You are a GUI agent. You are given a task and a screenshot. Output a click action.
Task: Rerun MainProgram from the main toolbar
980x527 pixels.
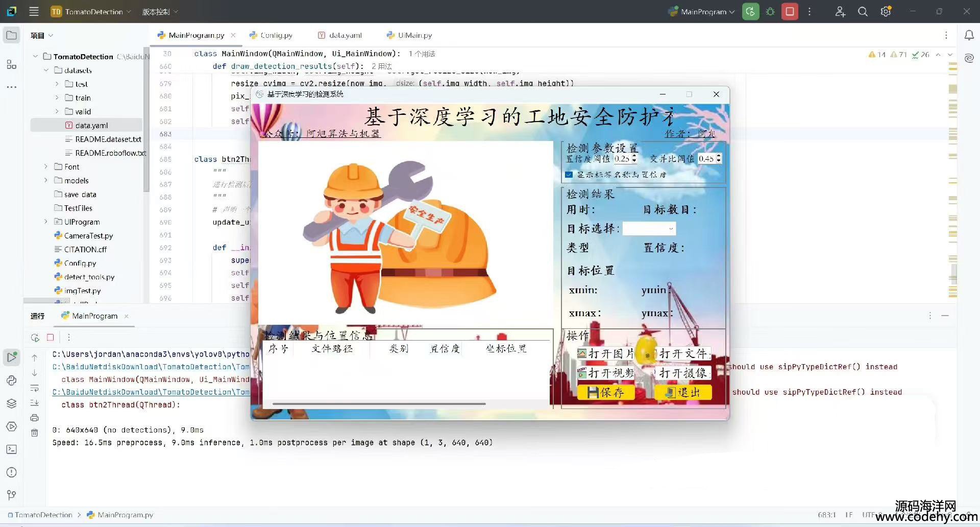coord(750,11)
